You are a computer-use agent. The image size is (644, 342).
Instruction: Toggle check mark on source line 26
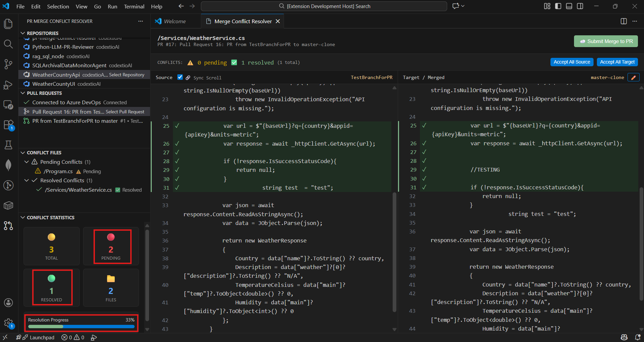coord(177,144)
